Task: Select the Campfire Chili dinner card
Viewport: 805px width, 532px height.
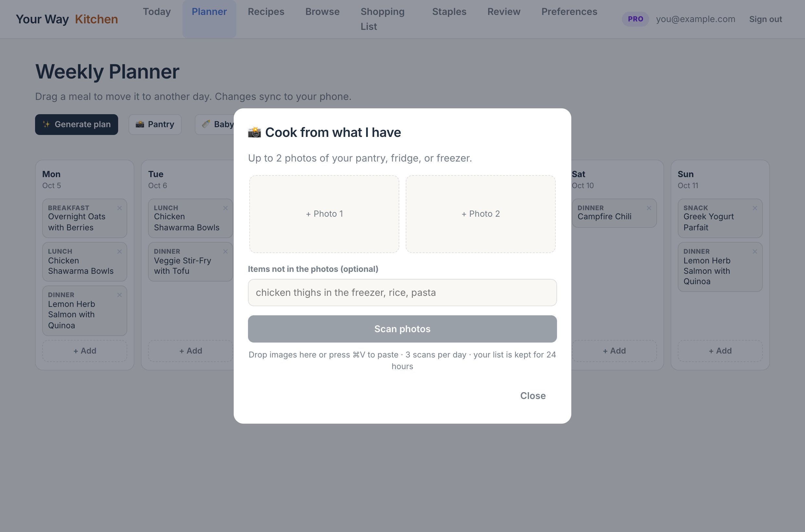Action: click(614, 213)
